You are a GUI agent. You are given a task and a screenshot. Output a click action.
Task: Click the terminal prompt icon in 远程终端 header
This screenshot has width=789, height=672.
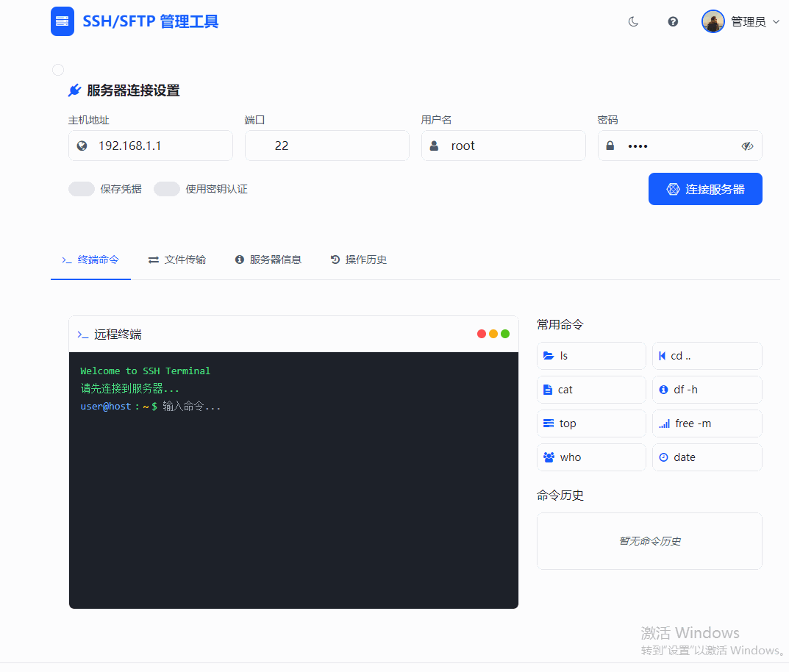pyautogui.click(x=83, y=334)
